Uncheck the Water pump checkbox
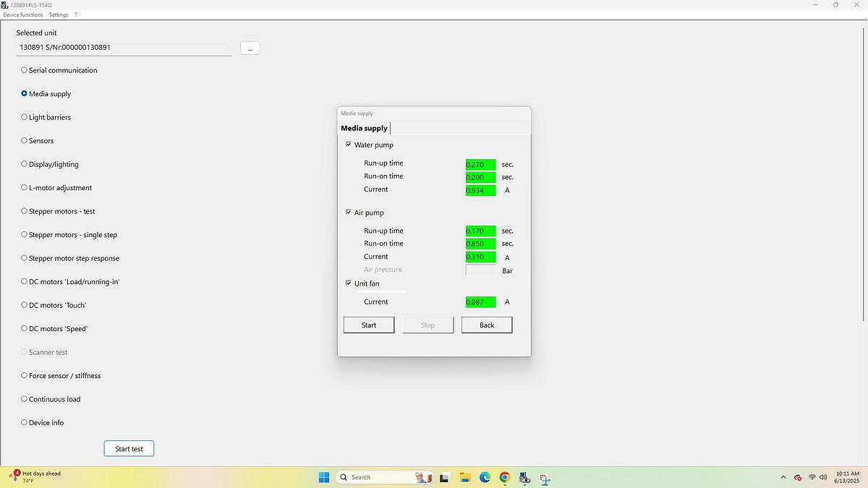The width and height of the screenshot is (868, 488). (349, 145)
